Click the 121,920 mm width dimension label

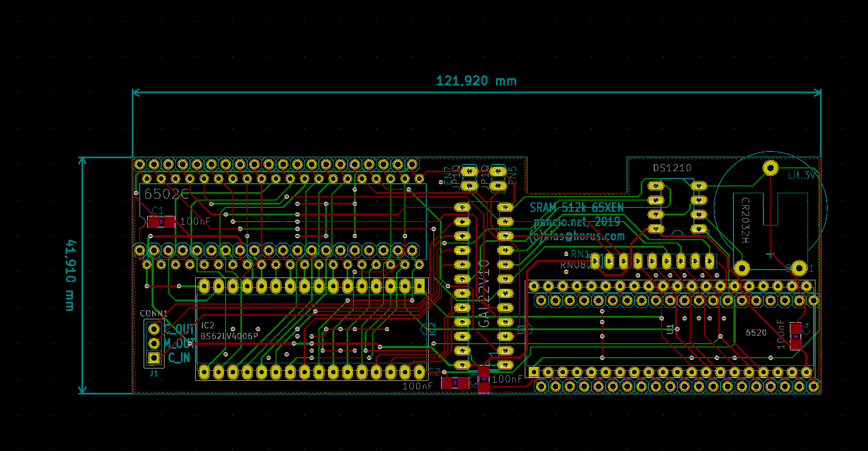click(x=476, y=81)
